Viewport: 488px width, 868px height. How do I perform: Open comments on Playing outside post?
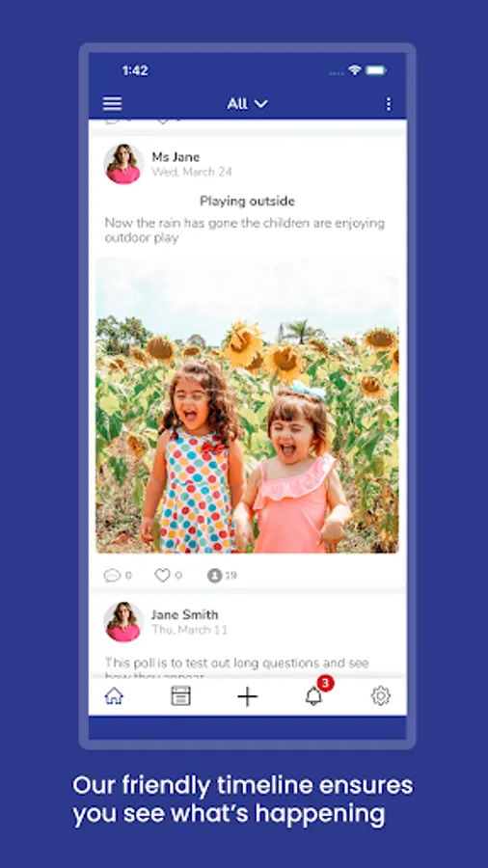pyautogui.click(x=118, y=576)
